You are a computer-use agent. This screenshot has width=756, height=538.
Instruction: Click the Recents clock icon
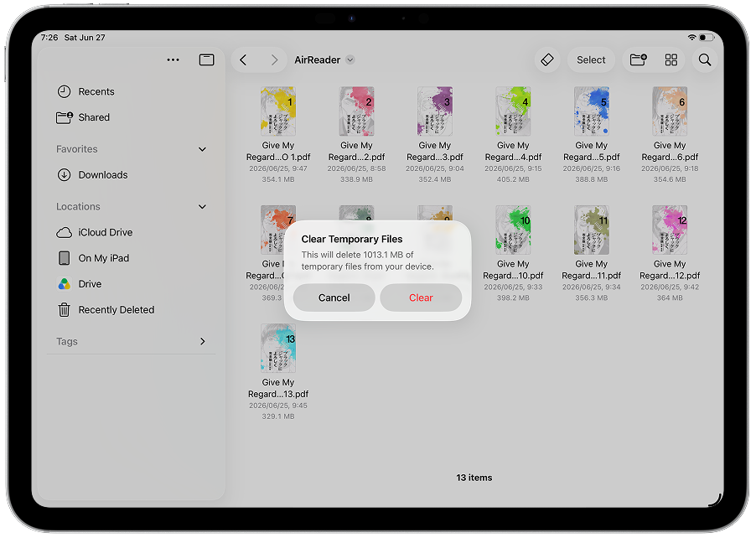tap(65, 91)
